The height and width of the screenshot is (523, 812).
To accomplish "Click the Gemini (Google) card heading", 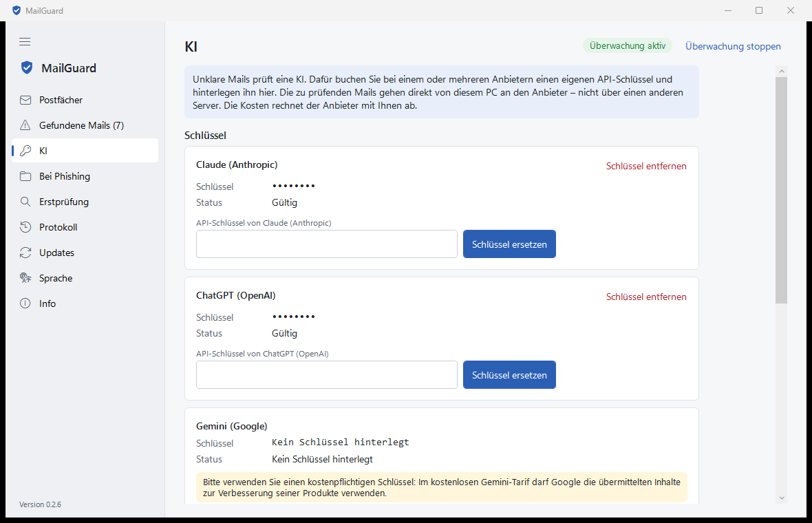I will [231, 426].
